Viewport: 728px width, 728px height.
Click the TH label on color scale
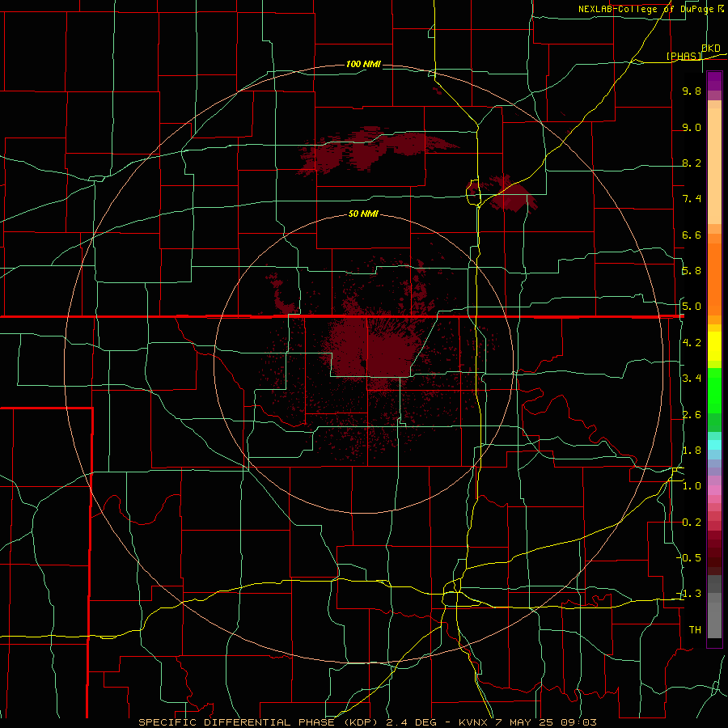[x=695, y=629]
